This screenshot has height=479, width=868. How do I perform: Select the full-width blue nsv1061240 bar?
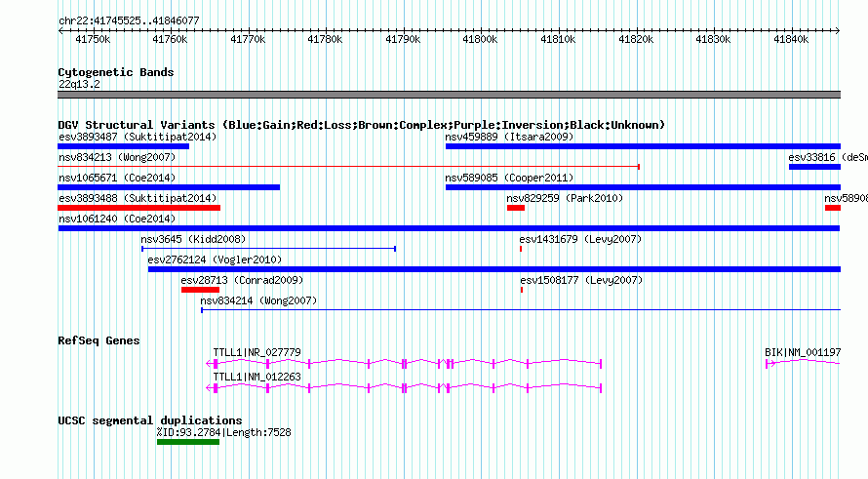pyautogui.click(x=449, y=228)
